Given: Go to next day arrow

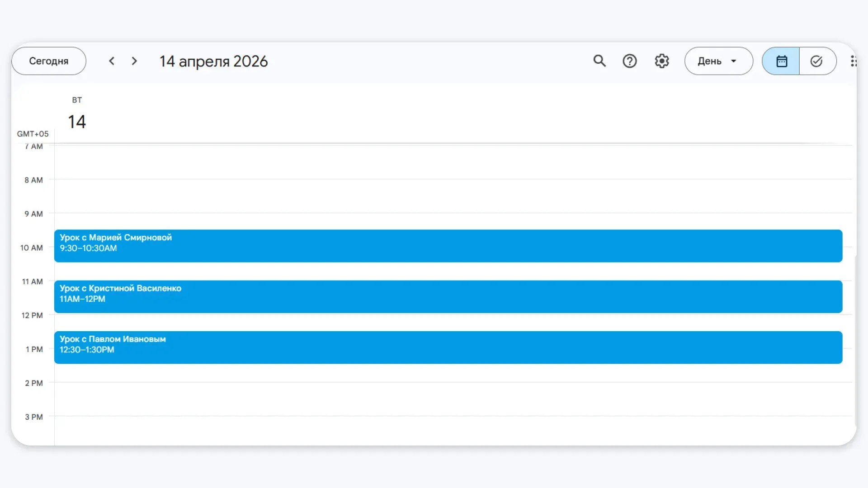Looking at the screenshot, I should tap(134, 61).
